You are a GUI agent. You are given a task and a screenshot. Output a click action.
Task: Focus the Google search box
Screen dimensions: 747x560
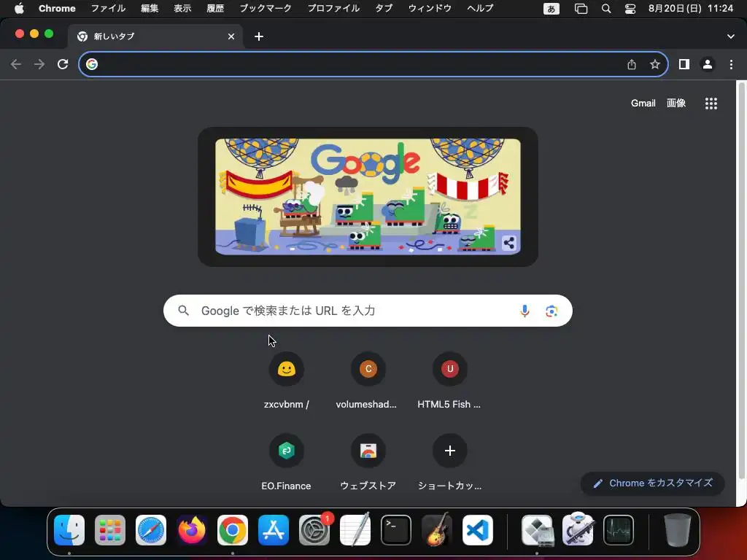[368, 311]
